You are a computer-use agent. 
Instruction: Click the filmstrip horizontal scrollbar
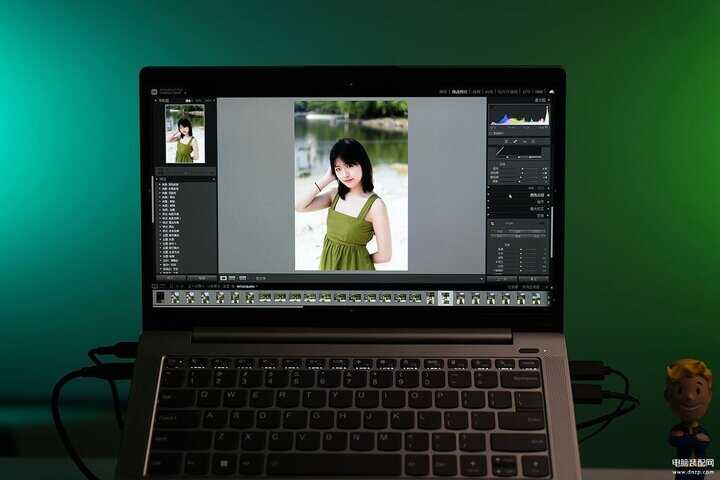click(227, 306)
